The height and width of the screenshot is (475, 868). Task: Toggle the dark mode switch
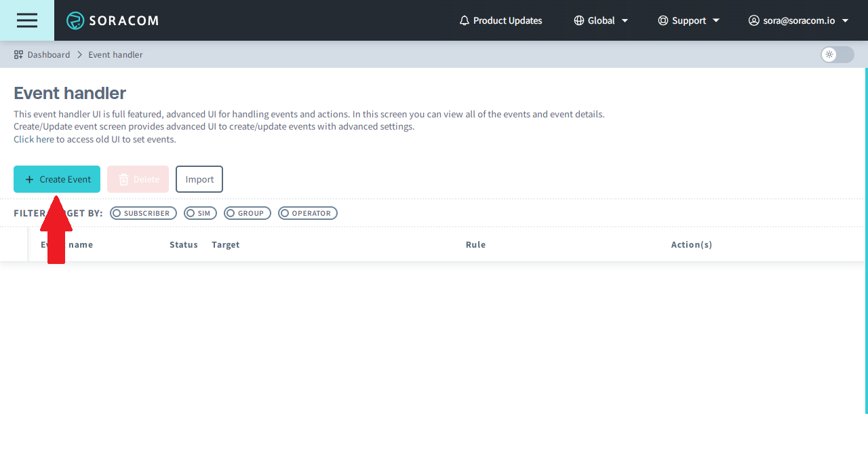[x=837, y=55]
